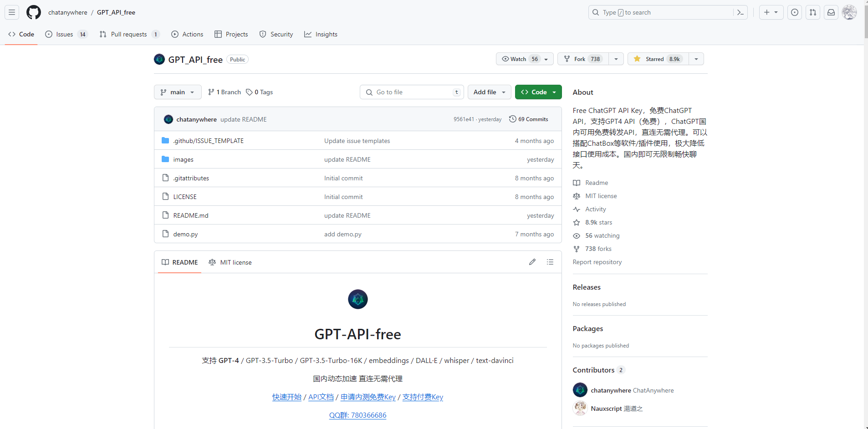This screenshot has width=868, height=429.
Task: Open the Packages heading link
Action: 588,328
